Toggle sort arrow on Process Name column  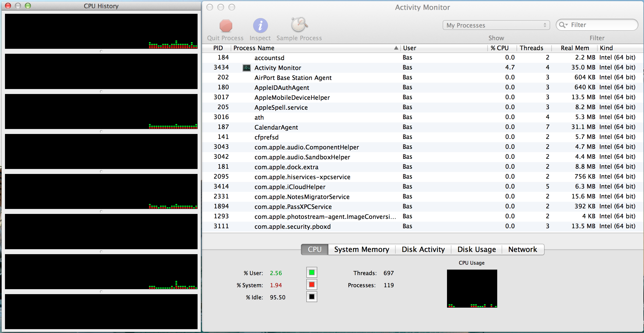(x=396, y=48)
